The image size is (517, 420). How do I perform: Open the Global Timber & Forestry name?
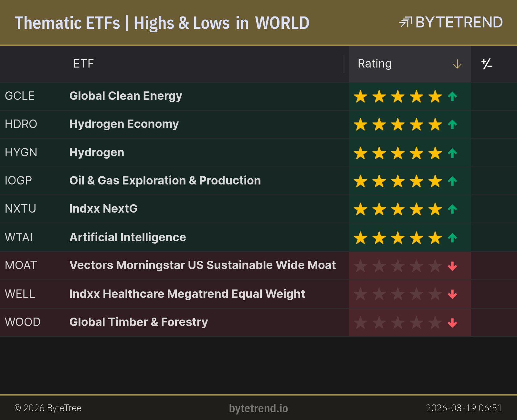[139, 322]
